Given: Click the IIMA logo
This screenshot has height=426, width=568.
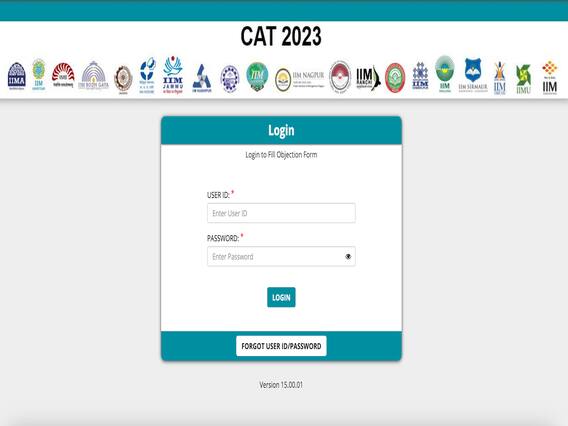Looking at the screenshot, I should click(x=17, y=76).
